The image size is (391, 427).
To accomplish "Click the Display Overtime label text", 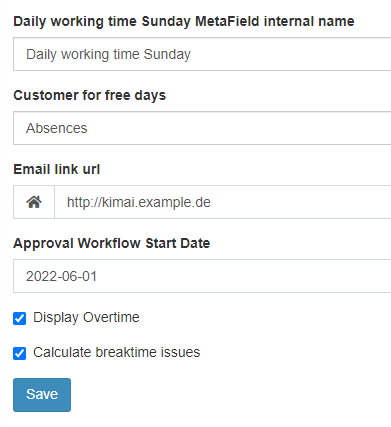I will [x=86, y=317].
